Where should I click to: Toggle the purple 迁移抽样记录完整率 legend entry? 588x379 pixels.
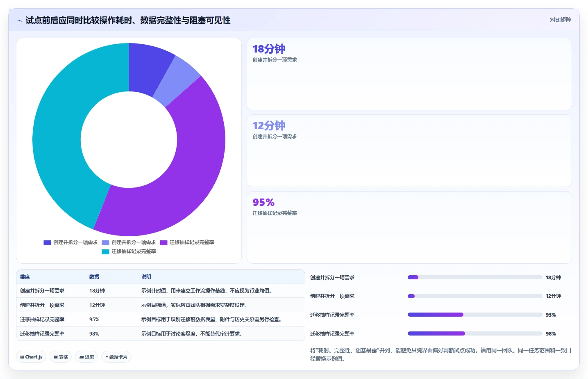pyautogui.click(x=187, y=242)
